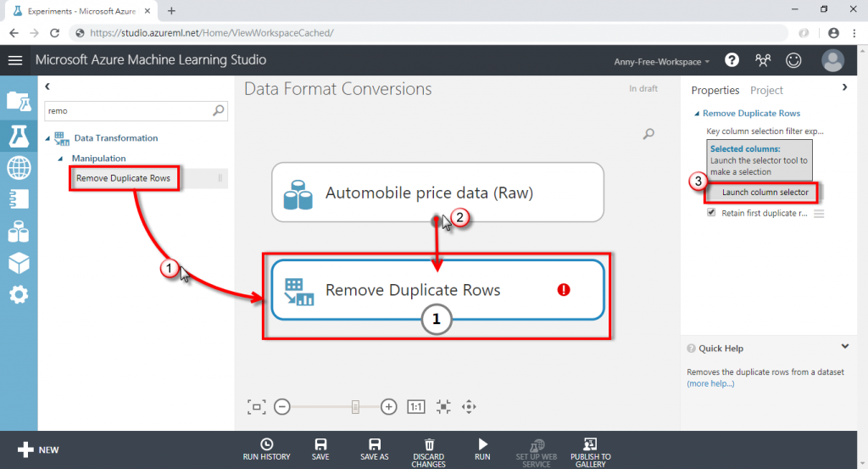The height and width of the screenshot is (469, 868).
Task: Open the browser three-dot menu
Action: [x=854, y=33]
